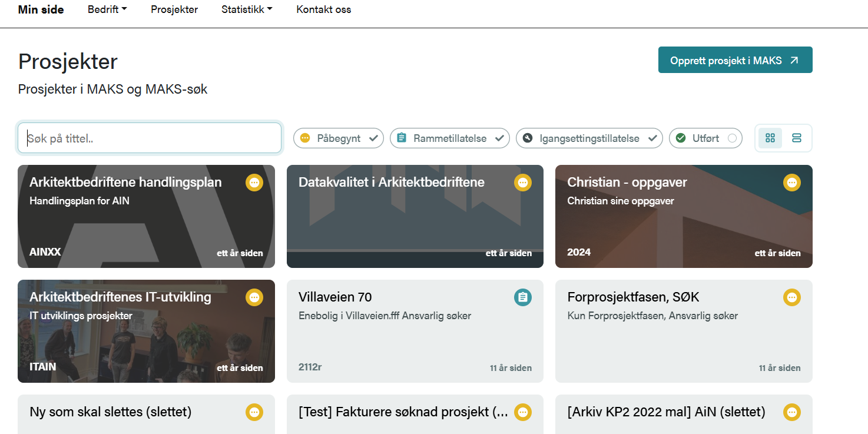Click status icon on Ny som skal slettes card
The height and width of the screenshot is (434, 868).
coord(254,412)
